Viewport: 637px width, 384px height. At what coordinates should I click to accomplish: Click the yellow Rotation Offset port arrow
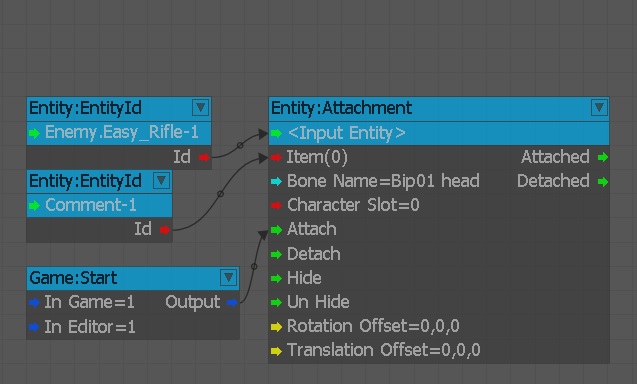click(x=277, y=327)
